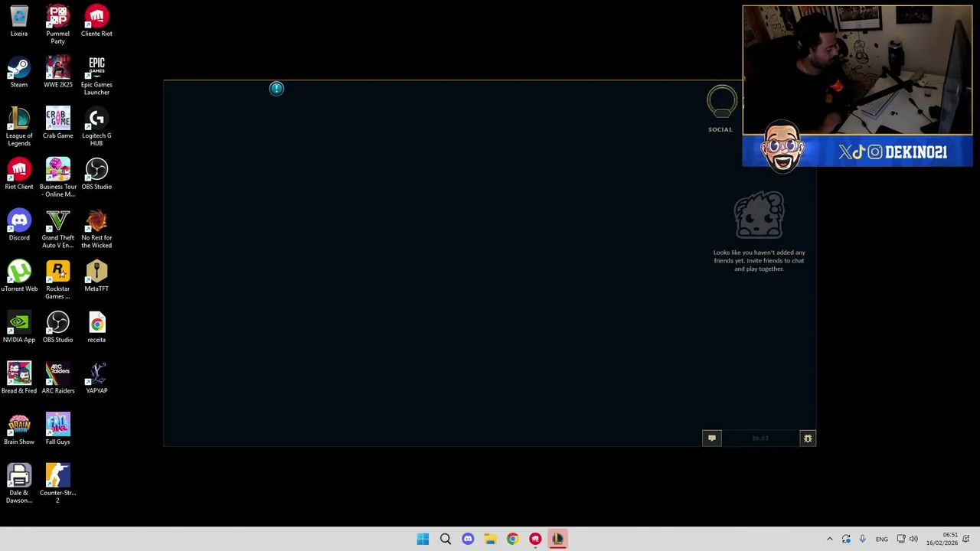Click the "Looks like you haven't added any friends" text

(759, 260)
